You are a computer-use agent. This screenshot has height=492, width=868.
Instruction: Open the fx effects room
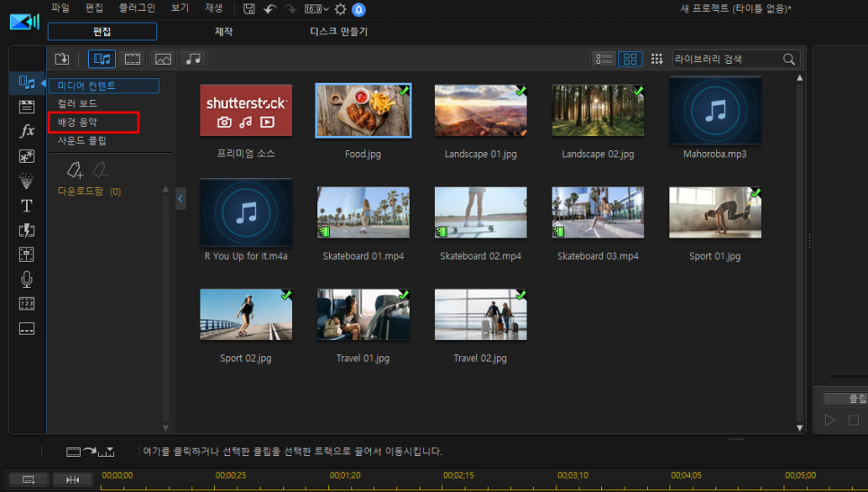tap(27, 131)
